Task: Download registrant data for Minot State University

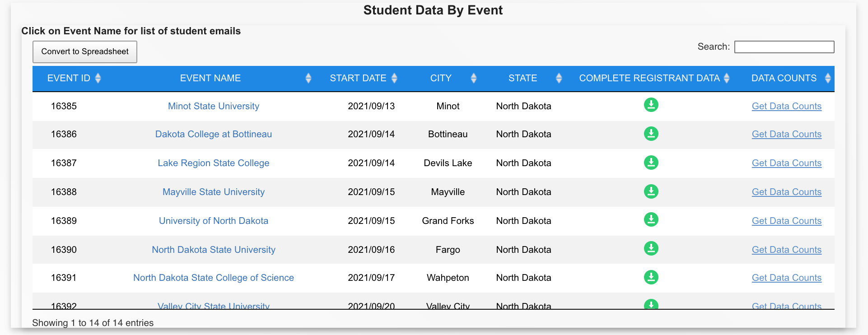Action: click(651, 105)
